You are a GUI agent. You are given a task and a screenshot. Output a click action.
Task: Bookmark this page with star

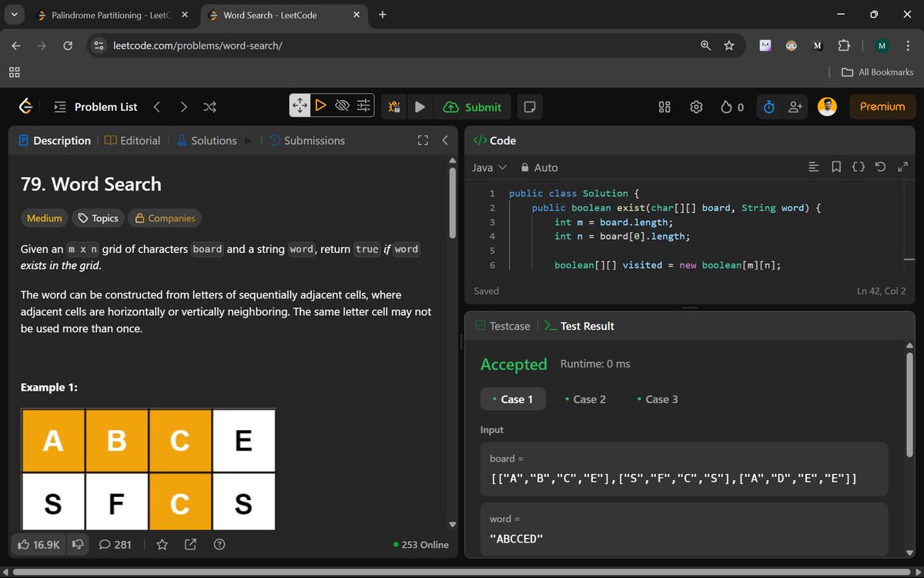[x=729, y=46]
